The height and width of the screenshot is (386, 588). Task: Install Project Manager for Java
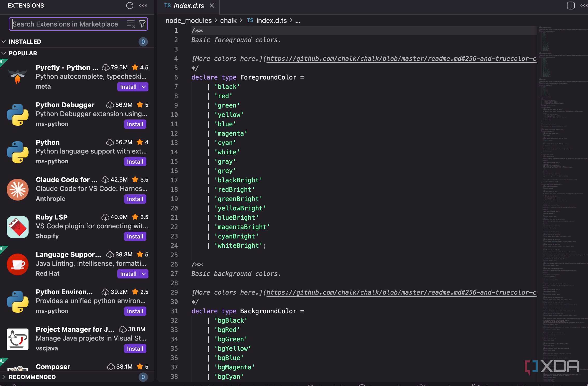click(x=135, y=349)
